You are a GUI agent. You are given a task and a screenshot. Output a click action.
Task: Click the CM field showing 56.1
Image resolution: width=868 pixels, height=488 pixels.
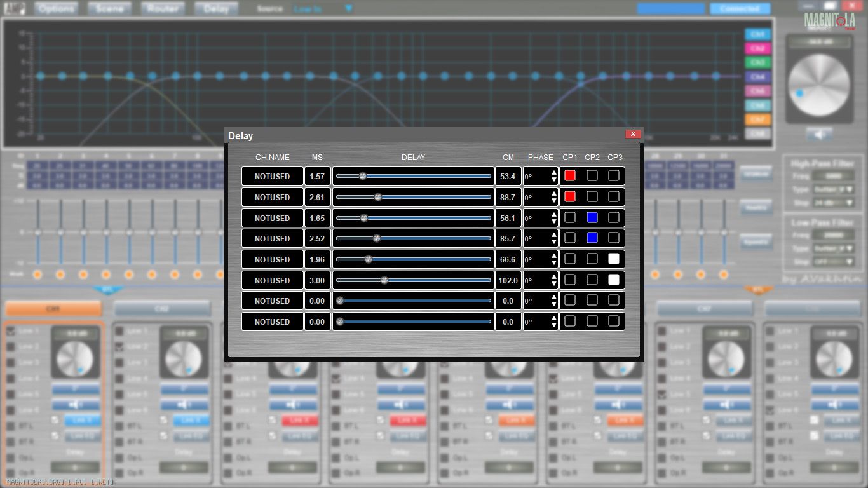[x=508, y=218]
